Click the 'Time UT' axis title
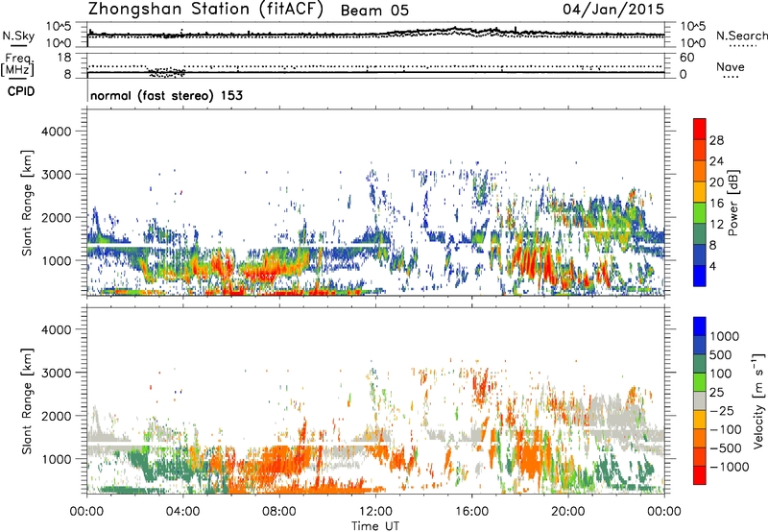Image resolution: width=768 pixels, height=532 pixels. (x=375, y=526)
